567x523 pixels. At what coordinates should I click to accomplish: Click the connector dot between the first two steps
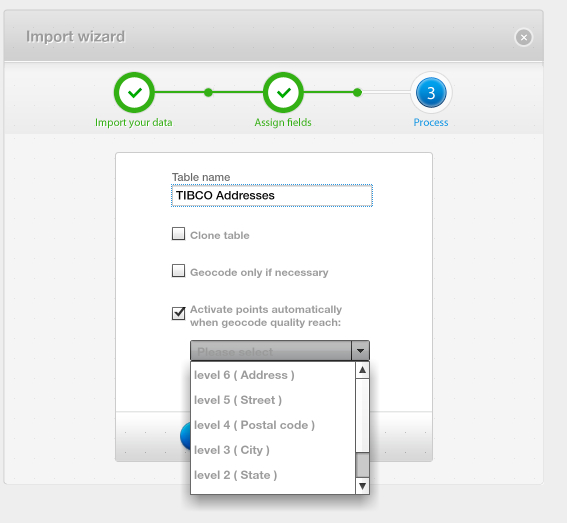[x=208, y=93]
